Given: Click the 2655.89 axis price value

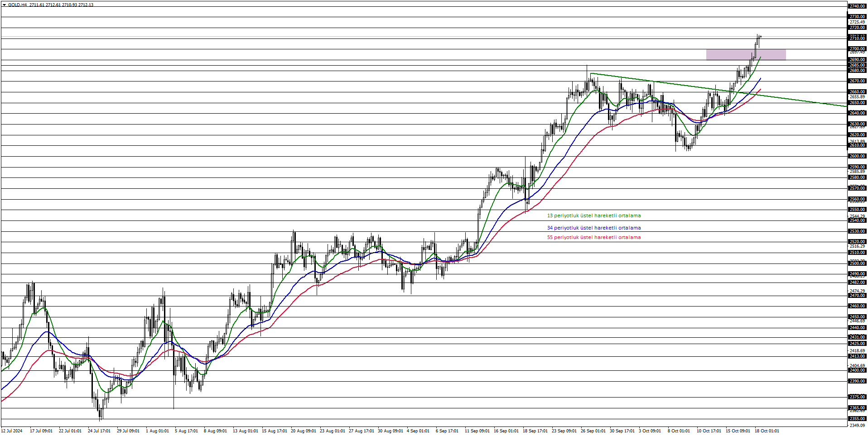Looking at the screenshot, I should 857,97.
